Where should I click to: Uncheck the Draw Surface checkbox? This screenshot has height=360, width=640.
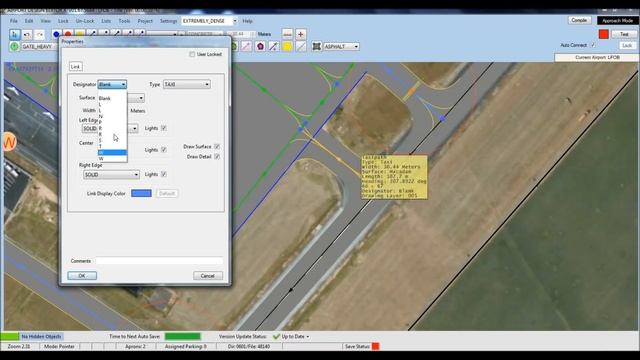[x=217, y=147]
